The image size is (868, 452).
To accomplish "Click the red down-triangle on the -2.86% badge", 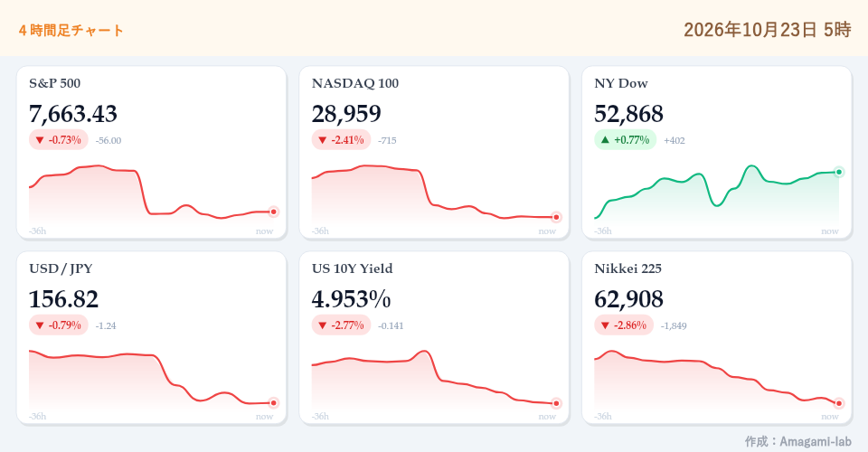I will pyautogui.click(x=605, y=325).
